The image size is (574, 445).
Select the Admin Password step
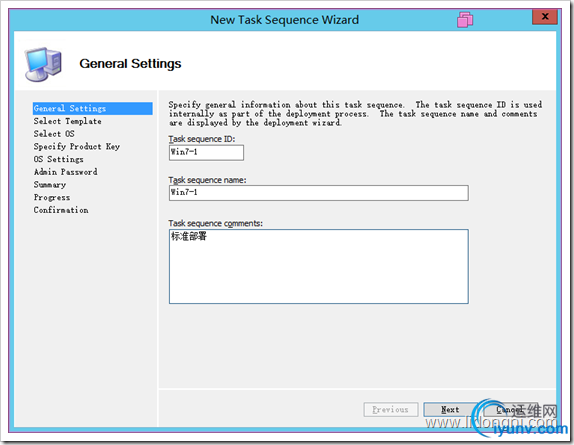coord(66,172)
